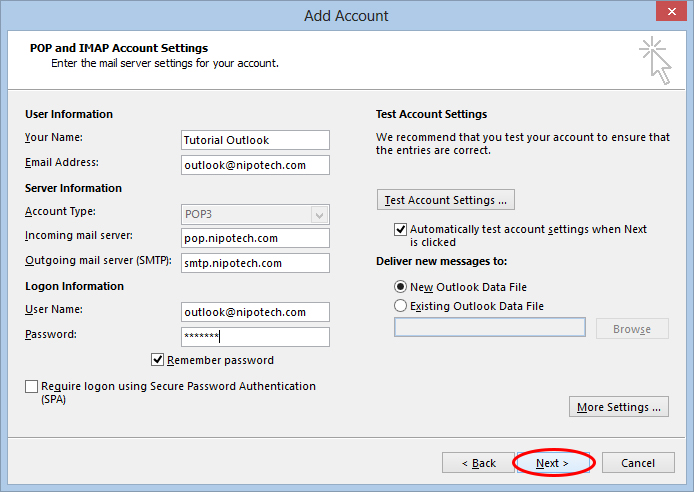Image resolution: width=694 pixels, height=492 pixels.
Task: Focus the Password field
Action: [x=255, y=337]
